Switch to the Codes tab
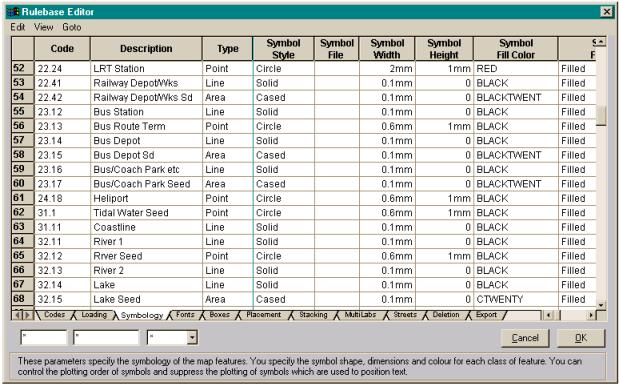 [54, 315]
